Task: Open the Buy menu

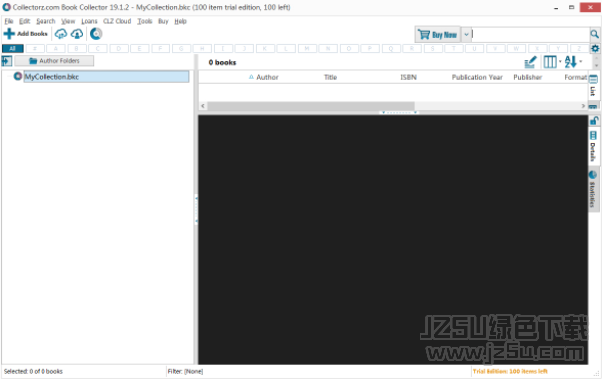Action: point(163,21)
